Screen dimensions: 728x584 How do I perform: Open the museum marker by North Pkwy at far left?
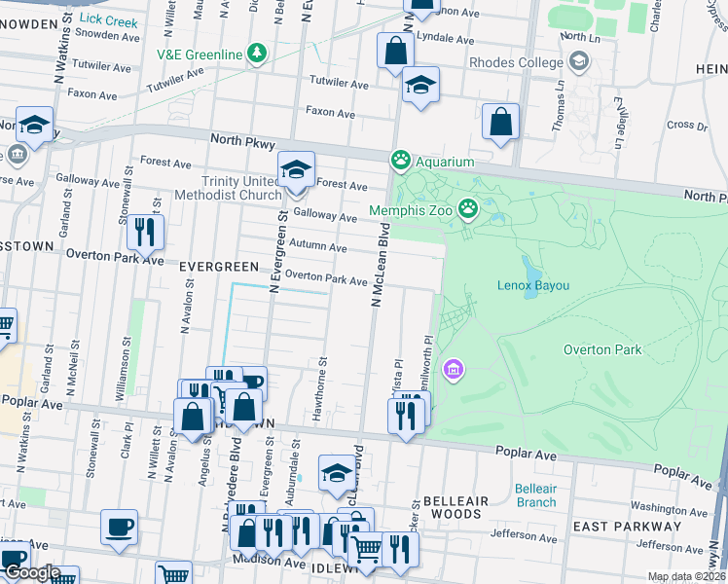18,156
